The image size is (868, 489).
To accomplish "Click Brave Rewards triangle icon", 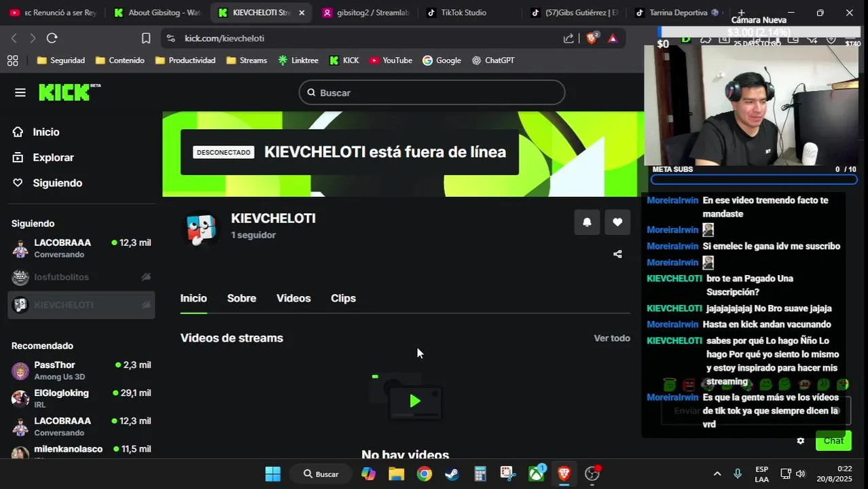I will point(613,38).
